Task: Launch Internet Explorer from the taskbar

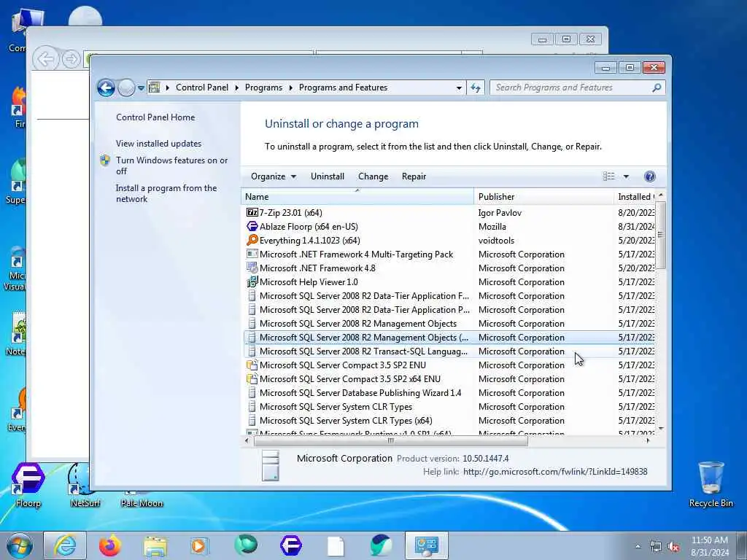Action: (65, 545)
